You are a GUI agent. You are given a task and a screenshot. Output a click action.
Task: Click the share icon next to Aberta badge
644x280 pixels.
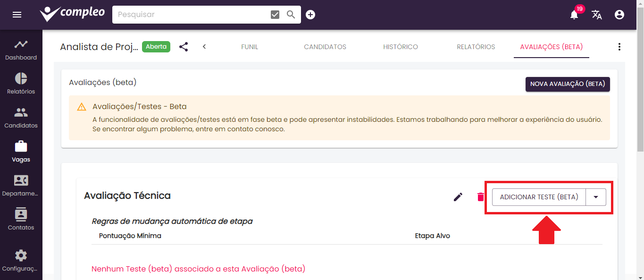point(184,47)
